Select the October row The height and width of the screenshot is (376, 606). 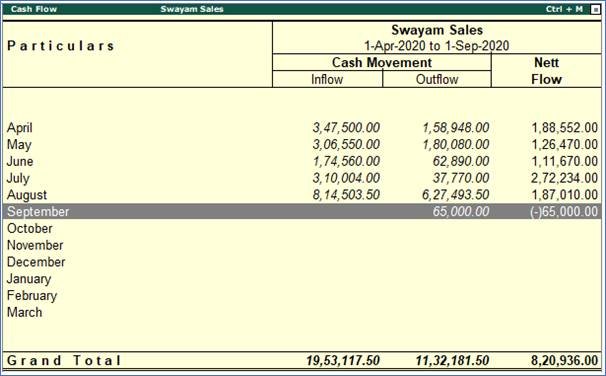(302, 228)
